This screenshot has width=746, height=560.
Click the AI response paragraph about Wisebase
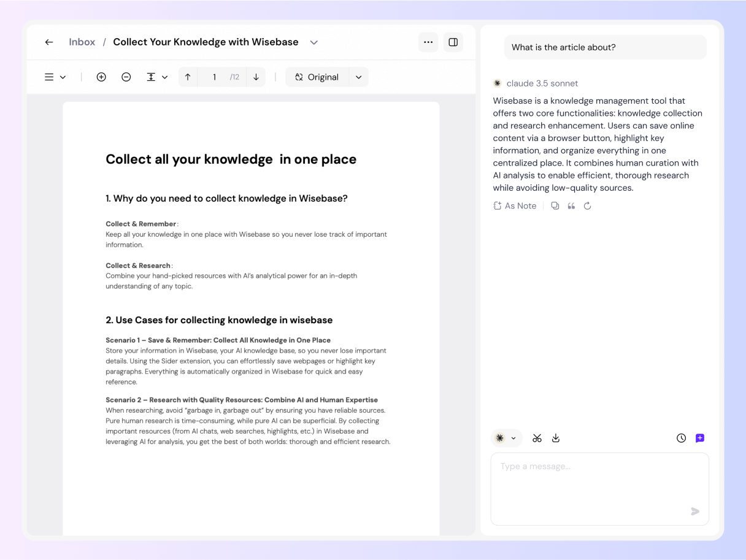click(598, 144)
